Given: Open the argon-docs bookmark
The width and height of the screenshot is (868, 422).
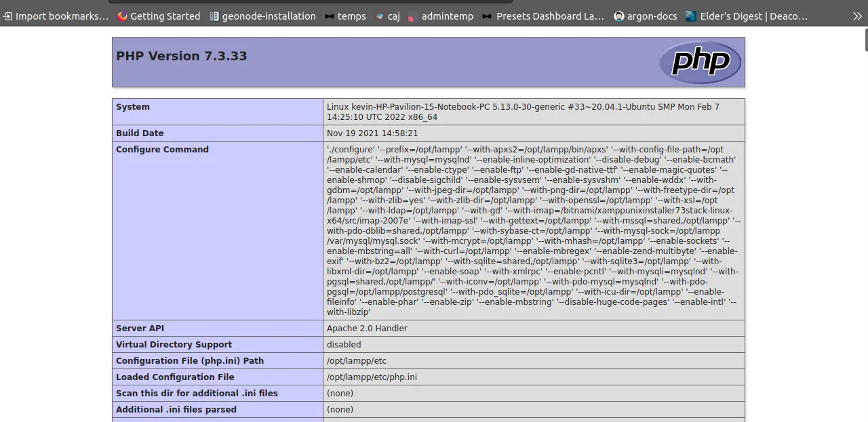Looking at the screenshot, I should point(645,16).
